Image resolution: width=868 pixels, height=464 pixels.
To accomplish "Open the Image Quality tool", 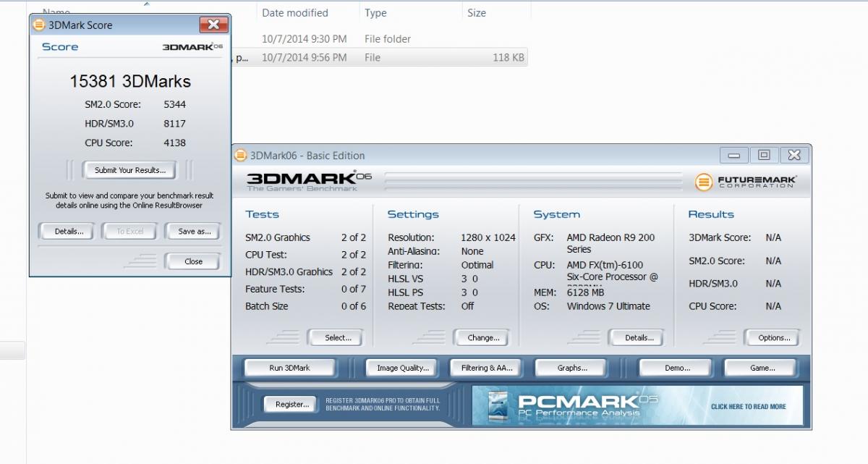I will pos(403,368).
